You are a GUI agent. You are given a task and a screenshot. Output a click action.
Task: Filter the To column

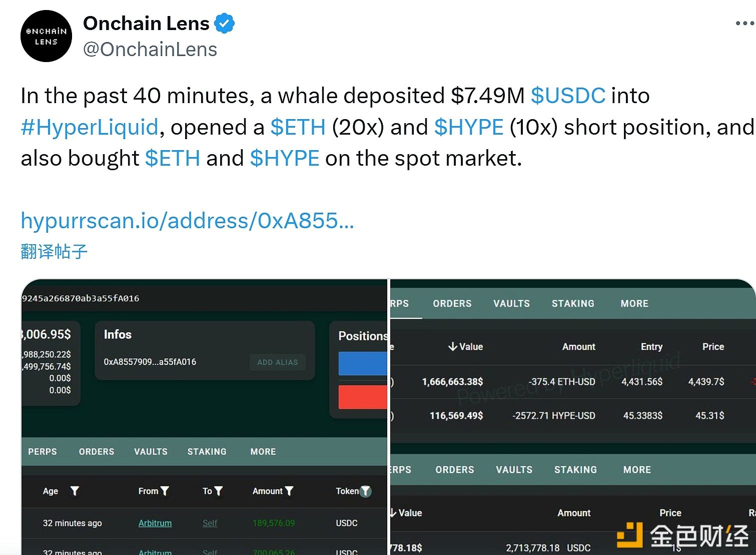point(218,491)
